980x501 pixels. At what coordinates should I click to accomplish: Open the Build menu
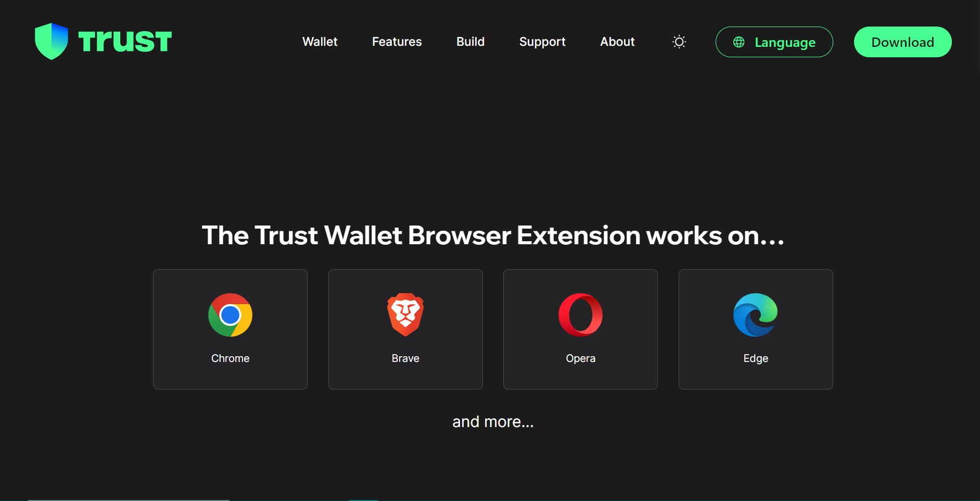point(470,42)
